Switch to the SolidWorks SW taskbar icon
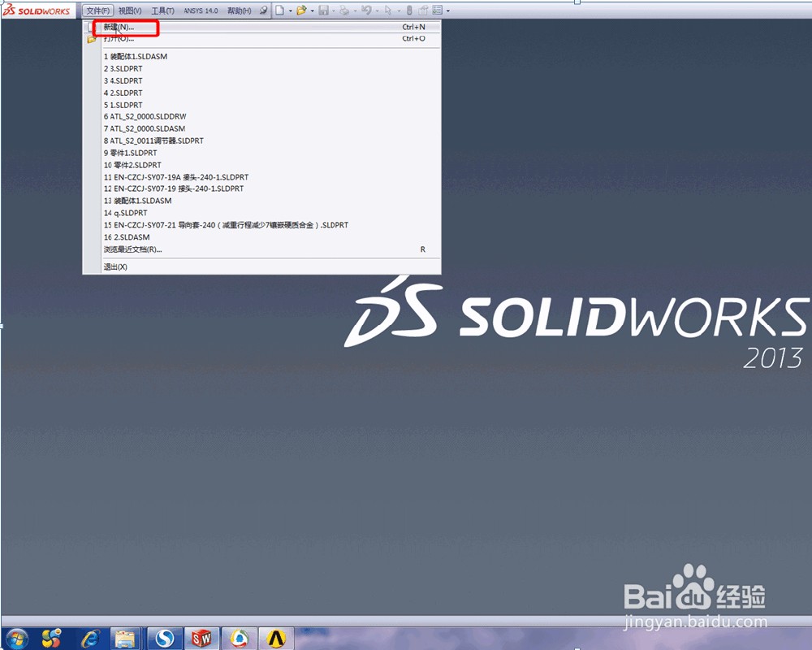The image size is (812, 650). coord(201,639)
